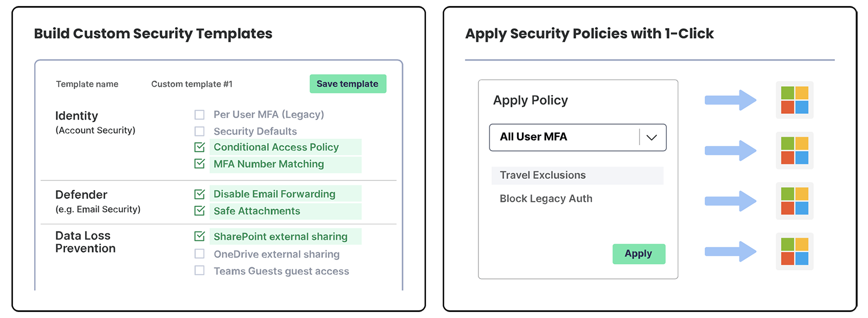Click the topmost blue arrow
868x318 pixels.
tap(730, 100)
